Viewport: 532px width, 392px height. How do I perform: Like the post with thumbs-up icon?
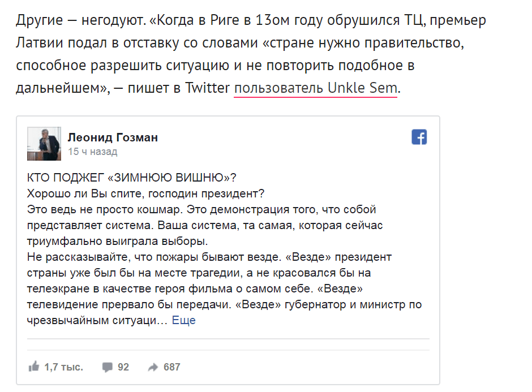tap(34, 367)
